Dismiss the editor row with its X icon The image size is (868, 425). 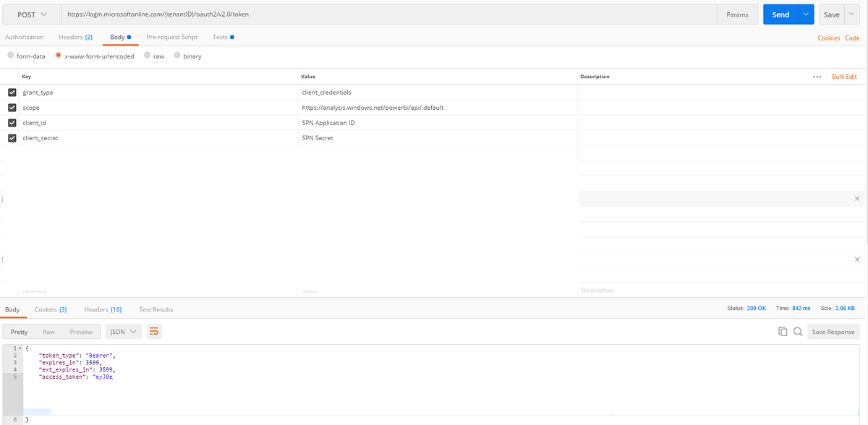pyautogui.click(x=857, y=197)
